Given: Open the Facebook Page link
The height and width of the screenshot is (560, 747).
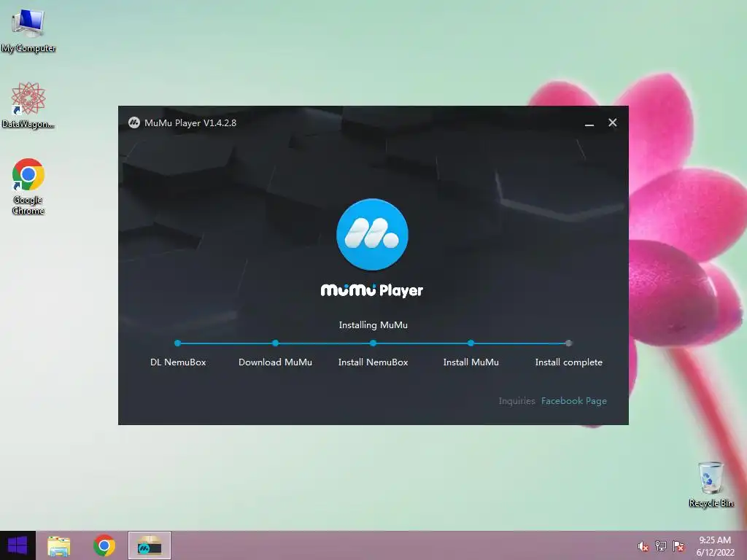Looking at the screenshot, I should pyautogui.click(x=574, y=401).
